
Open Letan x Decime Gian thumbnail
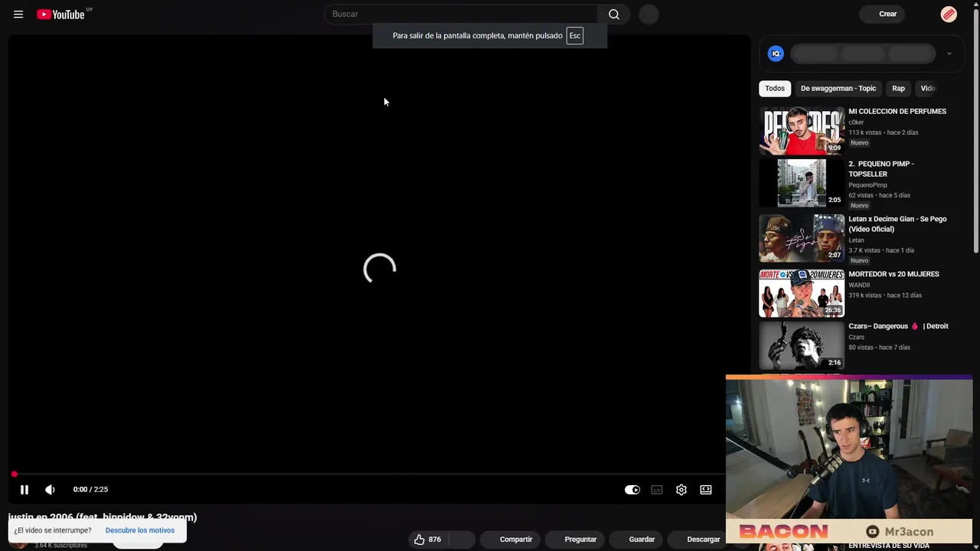point(802,238)
